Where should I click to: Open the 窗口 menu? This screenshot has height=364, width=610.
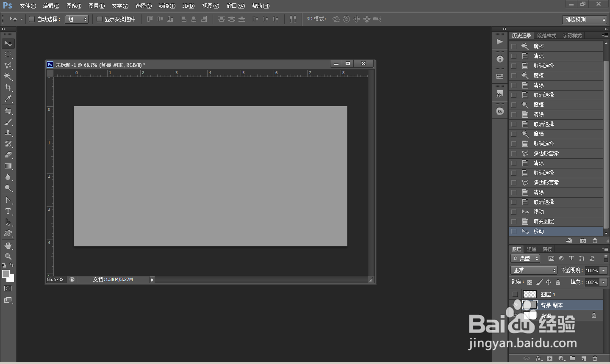click(236, 6)
